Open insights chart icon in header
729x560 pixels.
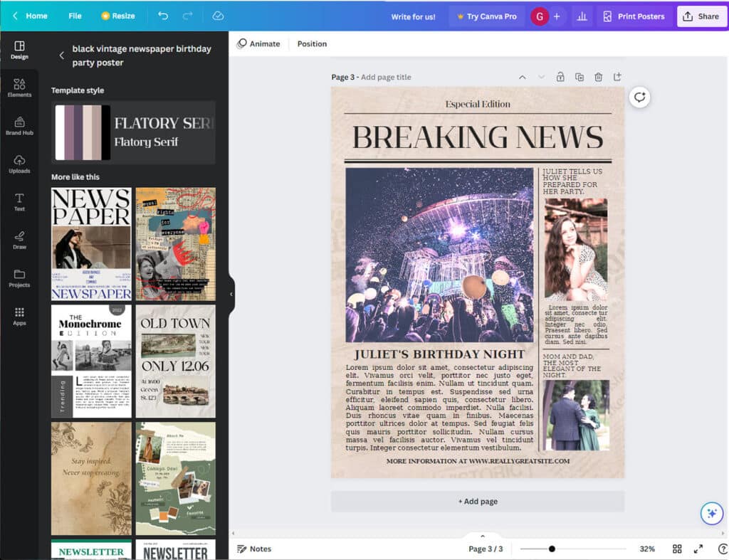[x=582, y=16]
